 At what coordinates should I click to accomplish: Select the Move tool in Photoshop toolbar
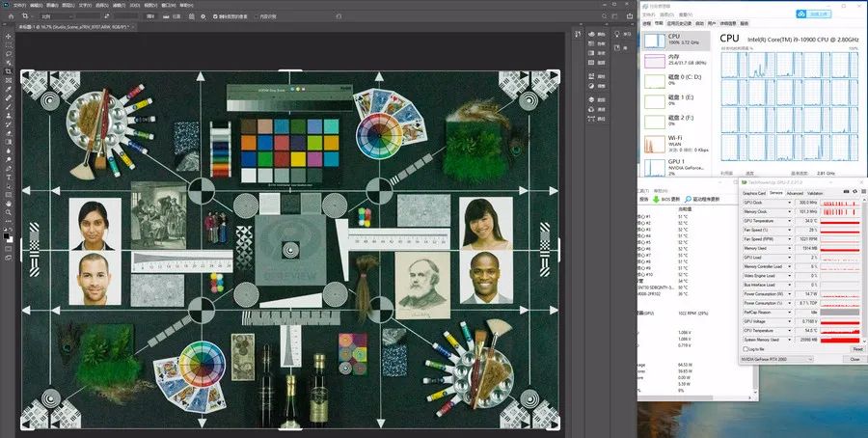[8, 36]
